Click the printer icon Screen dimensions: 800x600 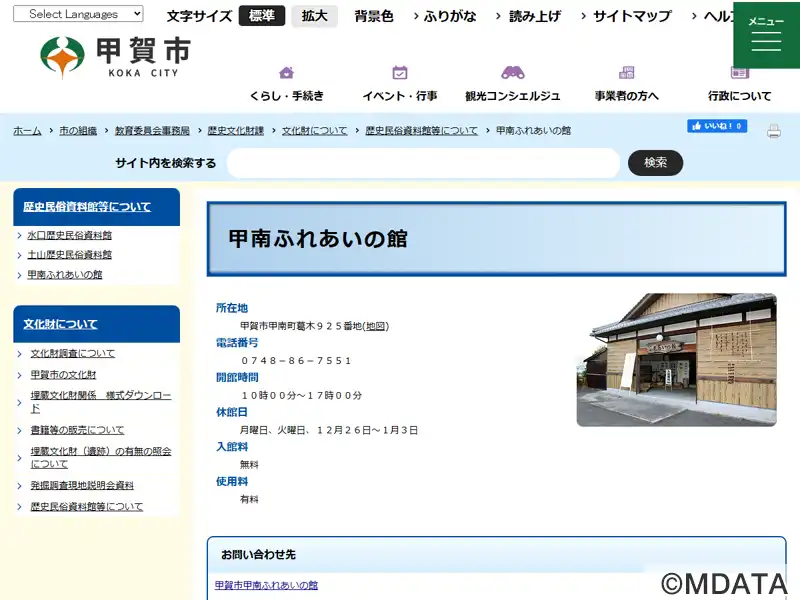pyautogui.click(x=773, y=131)
